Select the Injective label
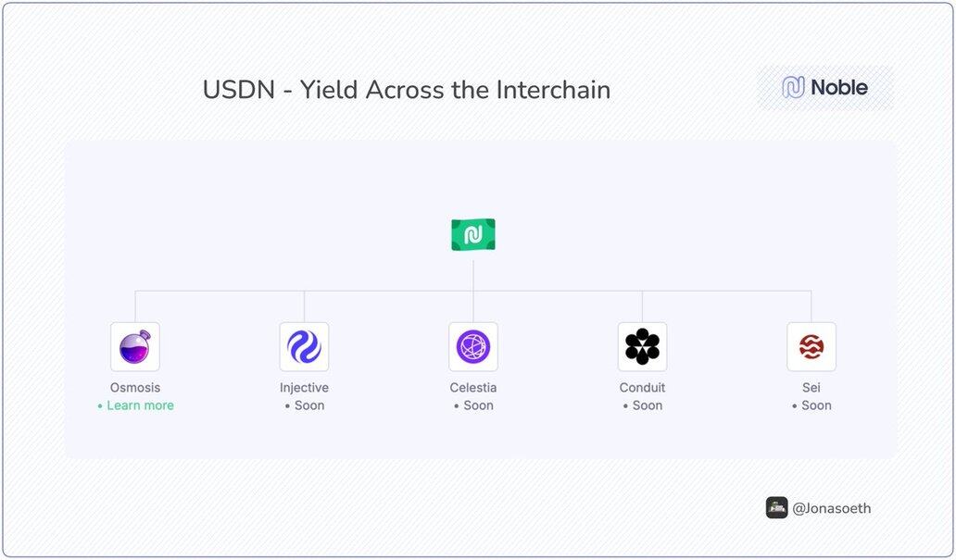The image size is (956, 560). [x=304, y=388]
